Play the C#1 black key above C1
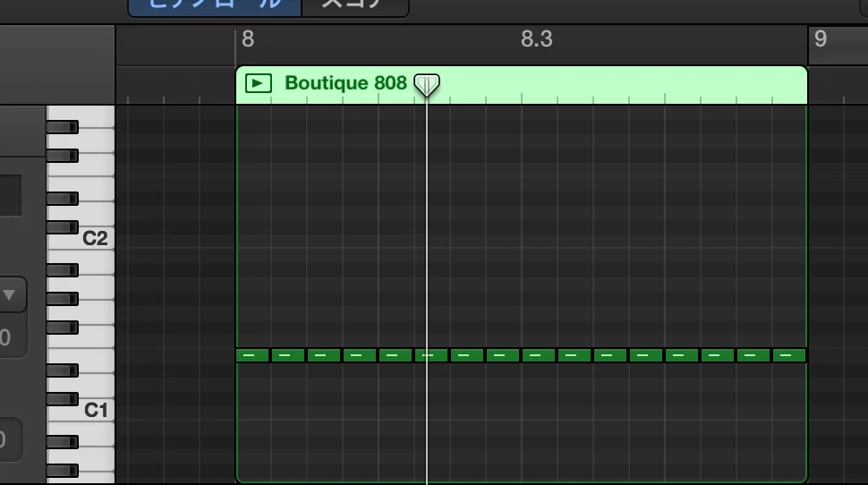This screenshot has width=868, height=485. point(62,398)
